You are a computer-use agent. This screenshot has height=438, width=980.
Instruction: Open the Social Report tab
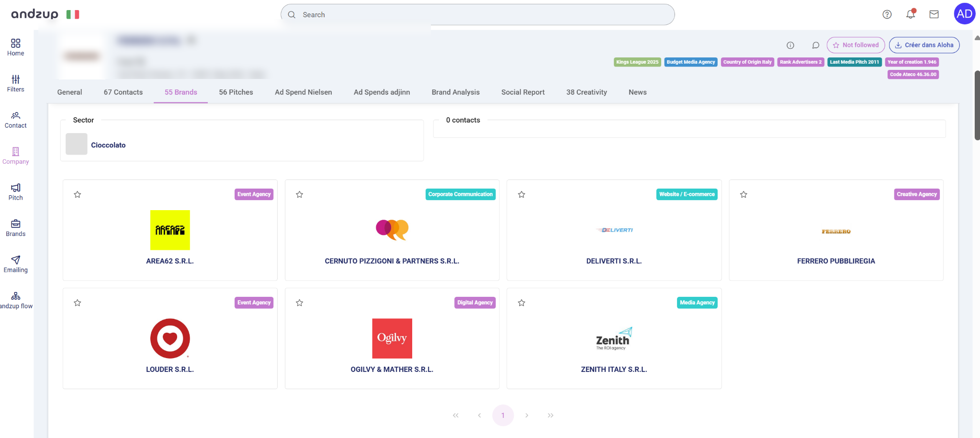click(523, 92)
